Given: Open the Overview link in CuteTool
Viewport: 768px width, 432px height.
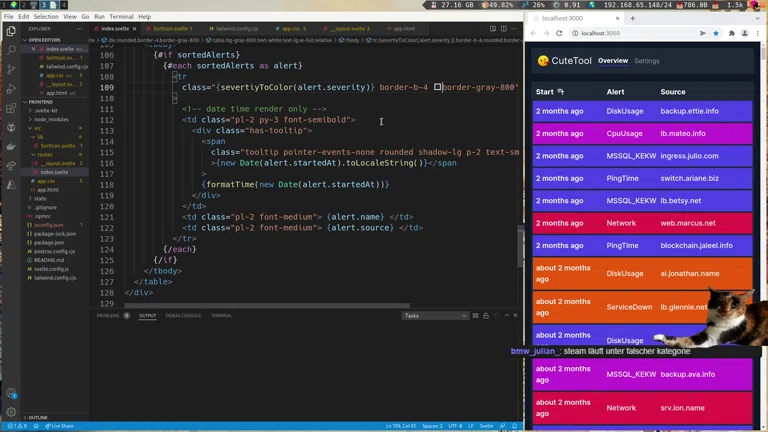Looking at the screenshot, I should coord(613,61).
